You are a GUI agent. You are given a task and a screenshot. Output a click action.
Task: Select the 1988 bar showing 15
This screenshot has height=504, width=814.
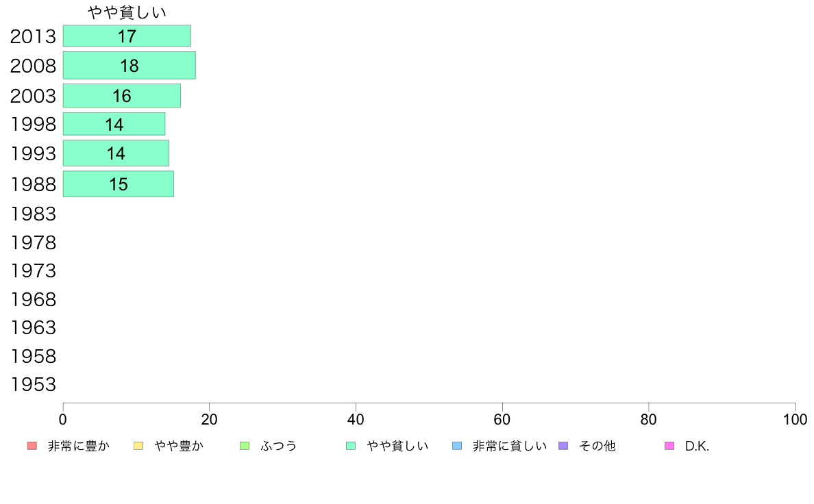(x=119, y=184)
